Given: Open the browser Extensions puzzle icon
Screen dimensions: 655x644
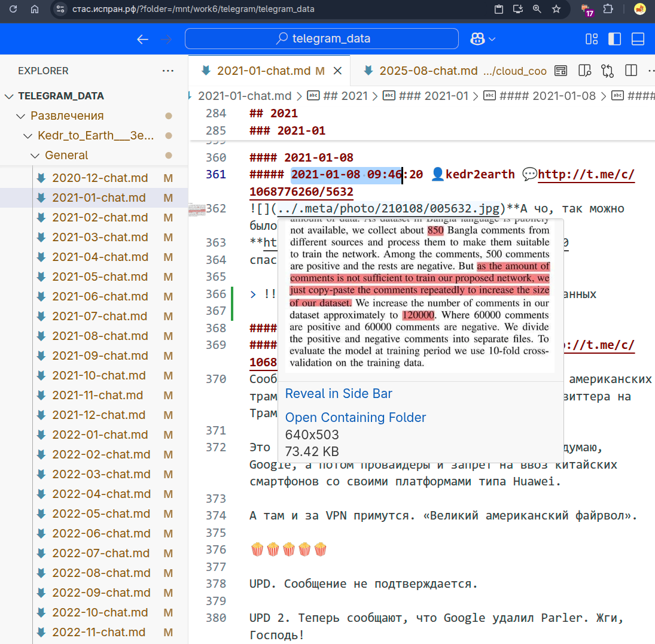Looking at the screenshot, I should (x=608, y=9).
